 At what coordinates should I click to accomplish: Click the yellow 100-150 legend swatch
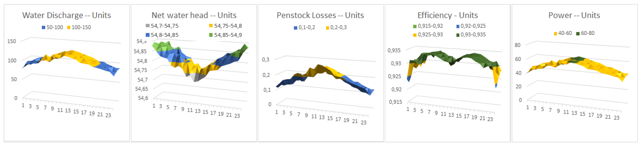point(69,28)
